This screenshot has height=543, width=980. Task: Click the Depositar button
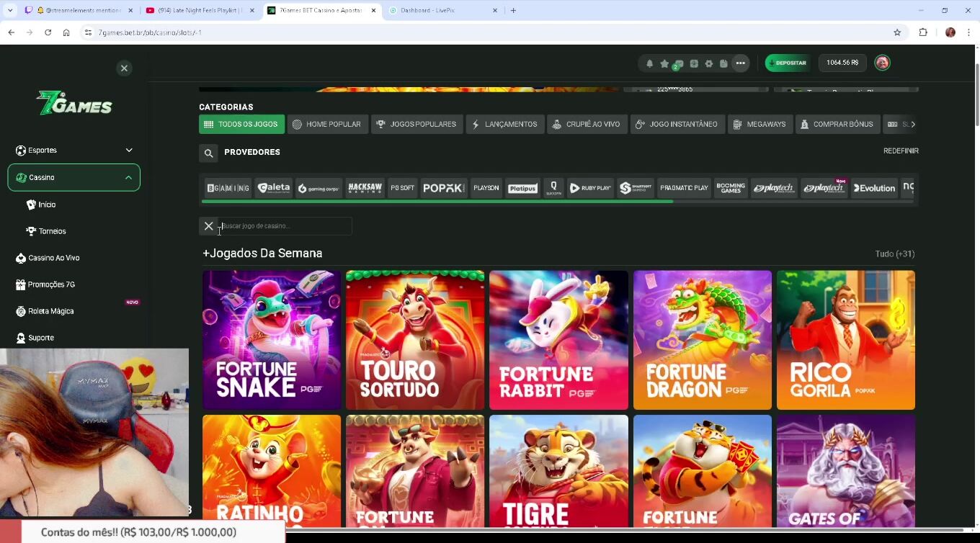788,63
